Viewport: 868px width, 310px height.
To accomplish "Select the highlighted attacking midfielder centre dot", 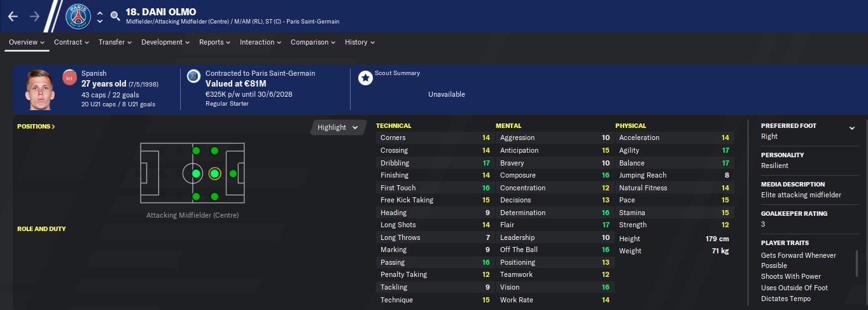I will (x=214, y=173).
